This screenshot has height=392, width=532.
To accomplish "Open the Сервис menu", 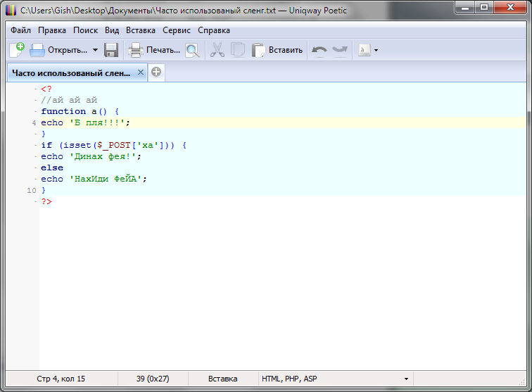I will (176, 30).
